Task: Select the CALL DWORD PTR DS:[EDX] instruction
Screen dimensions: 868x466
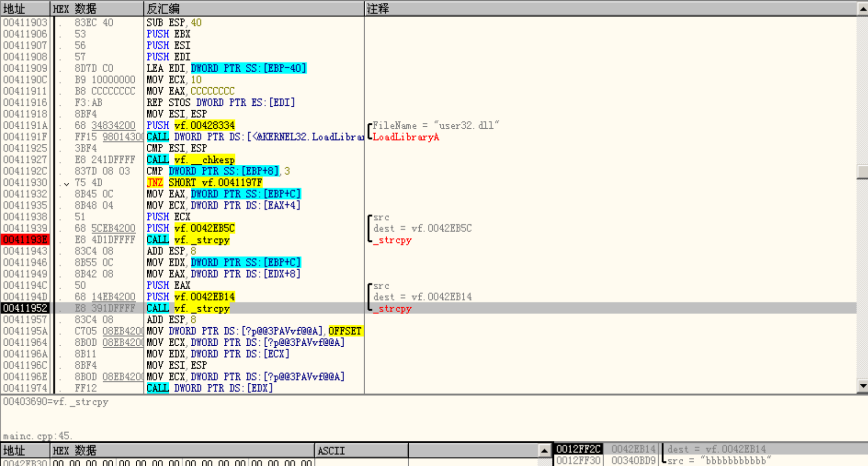Action: pyautogui.click(x=209, y=388)
